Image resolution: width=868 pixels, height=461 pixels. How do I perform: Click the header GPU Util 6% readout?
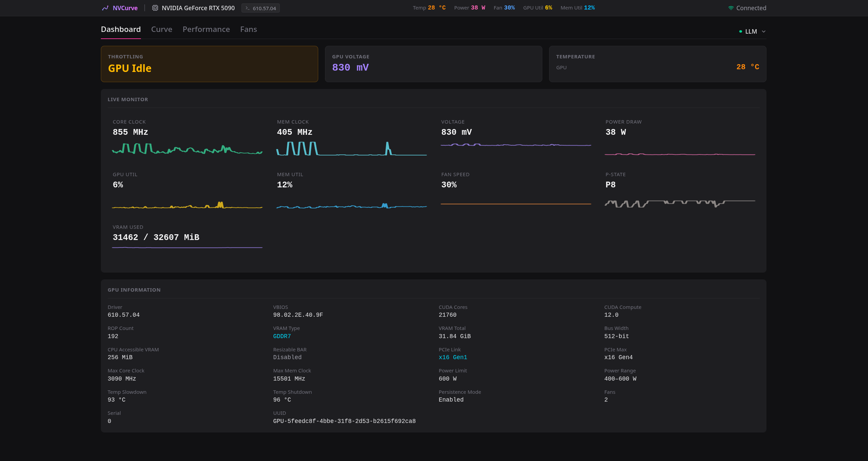538,8
